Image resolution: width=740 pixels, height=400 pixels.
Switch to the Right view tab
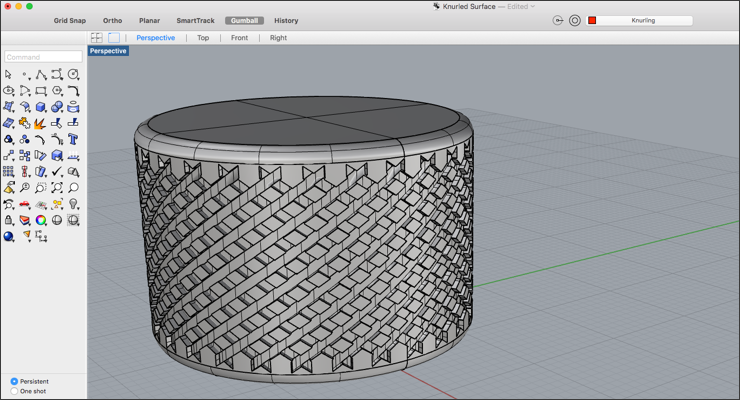(278, 38)
